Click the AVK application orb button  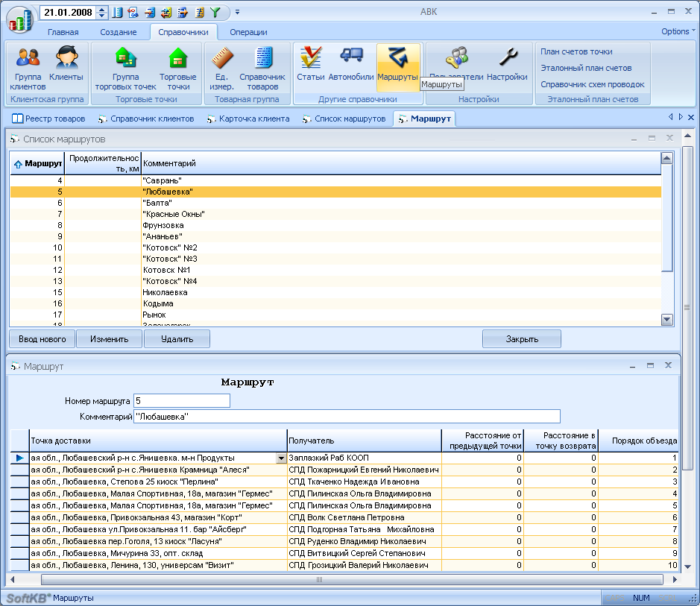20,19
